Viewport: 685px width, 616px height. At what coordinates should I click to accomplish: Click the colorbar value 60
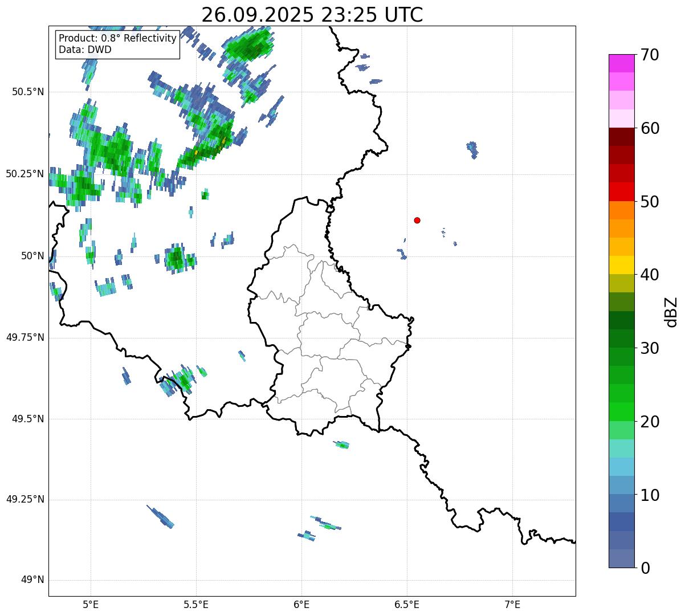[x=650, y=128]
